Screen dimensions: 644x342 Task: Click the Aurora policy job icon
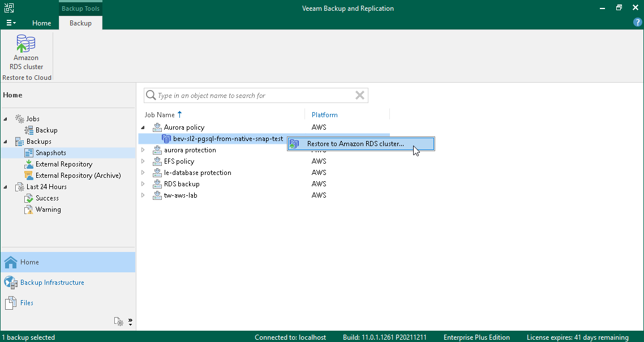(157, 127)
